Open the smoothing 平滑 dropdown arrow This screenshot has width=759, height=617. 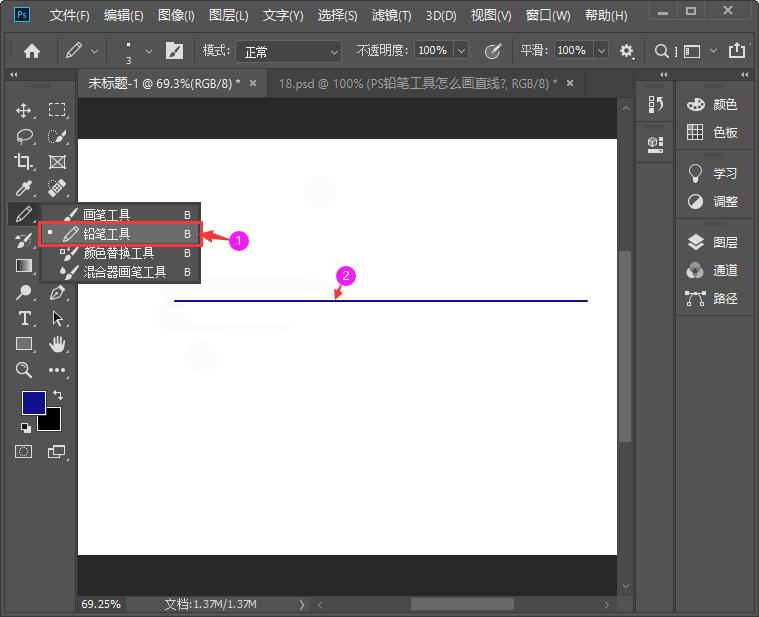coord(601,50)
